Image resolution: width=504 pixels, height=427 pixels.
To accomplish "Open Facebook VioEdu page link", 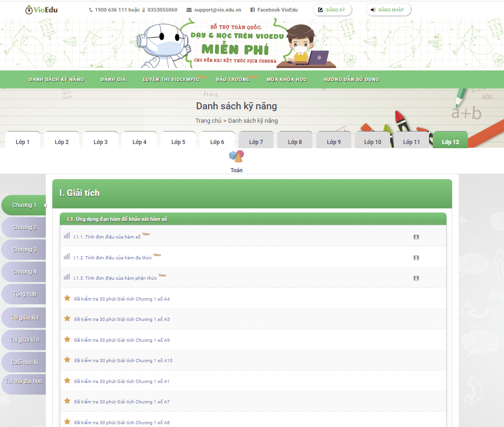I will 274,10.
